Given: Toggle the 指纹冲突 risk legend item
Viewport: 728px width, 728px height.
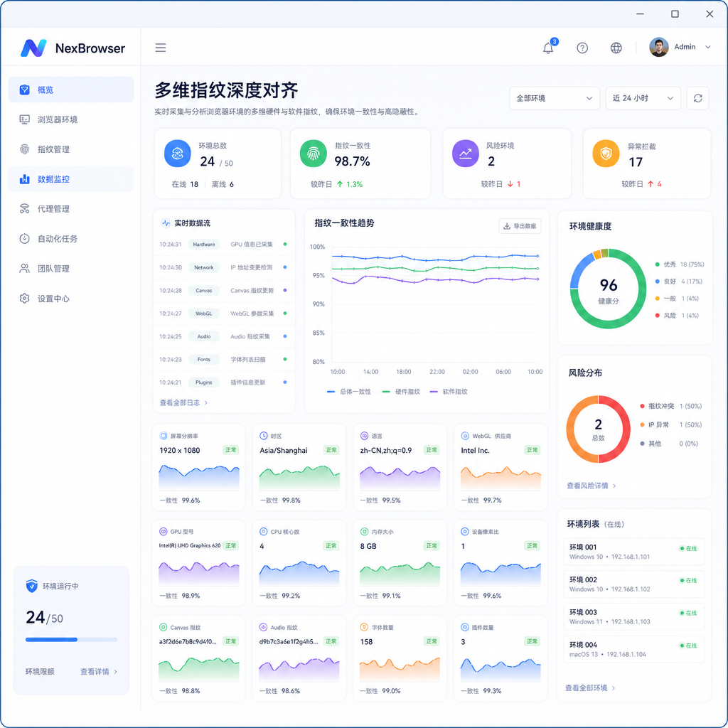Looking at the screenshot, I should tap(671, 406).
